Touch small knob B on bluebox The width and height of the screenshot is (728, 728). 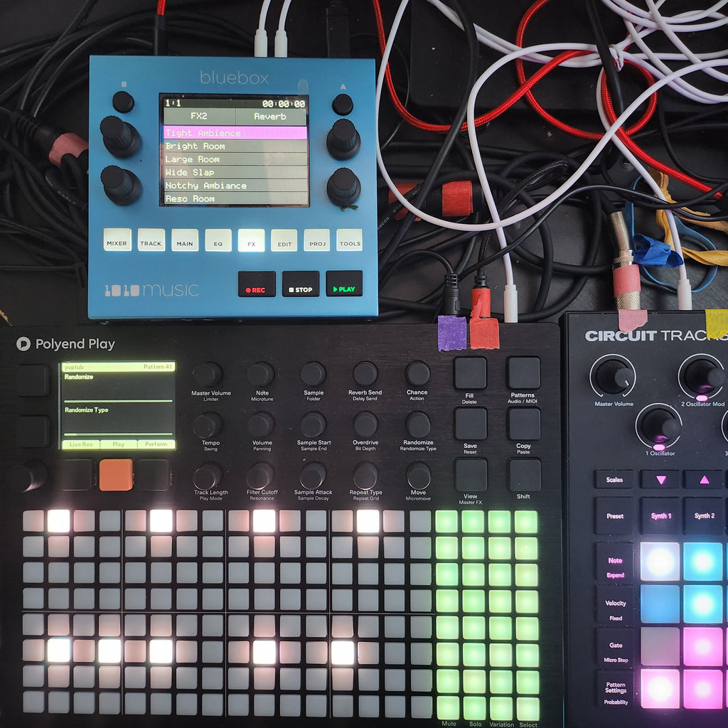pos(123,102)
